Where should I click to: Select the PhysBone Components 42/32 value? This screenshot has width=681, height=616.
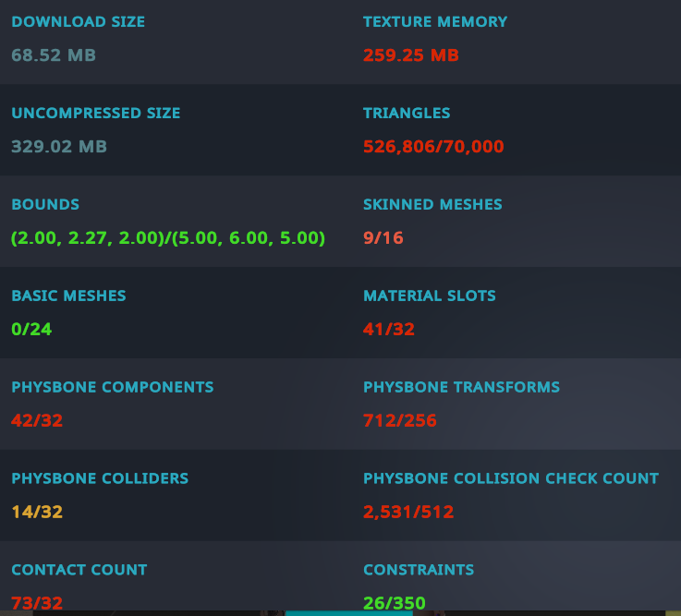pos(37,421)
